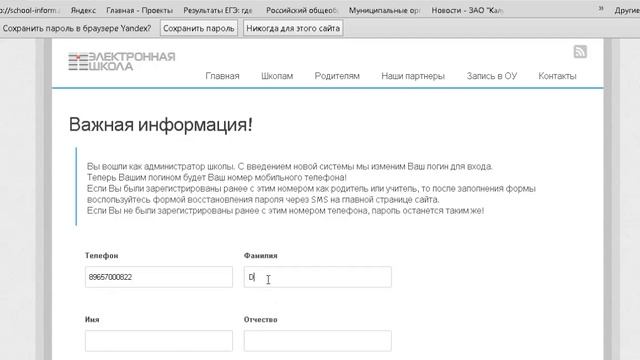
Task: Click the Телефон field label
Action: pyautogui.click(x=102, y=256)
